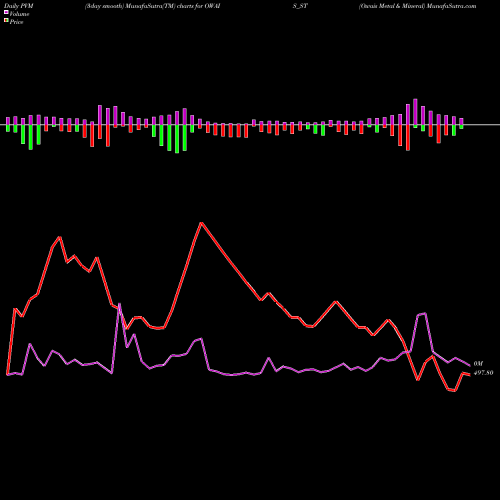
Task: Select the Price legend label
Action: [16, 22]
